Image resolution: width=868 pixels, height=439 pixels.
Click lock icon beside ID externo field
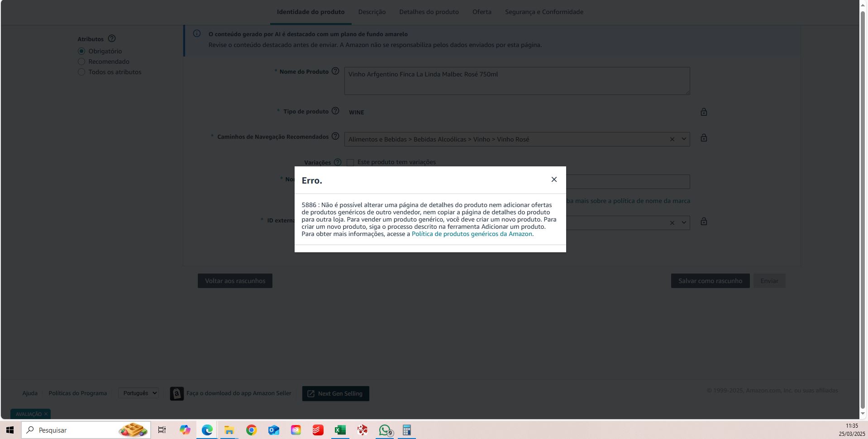coord(704,221)
